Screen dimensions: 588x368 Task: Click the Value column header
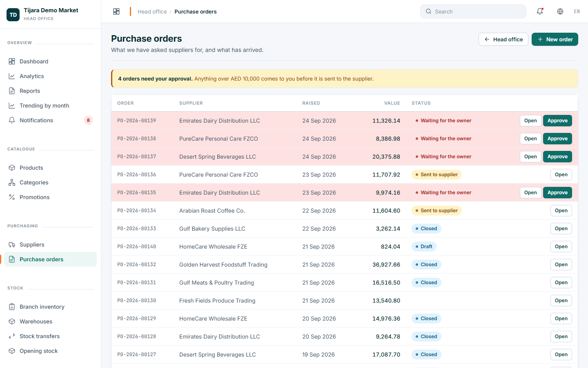[392, 103]
